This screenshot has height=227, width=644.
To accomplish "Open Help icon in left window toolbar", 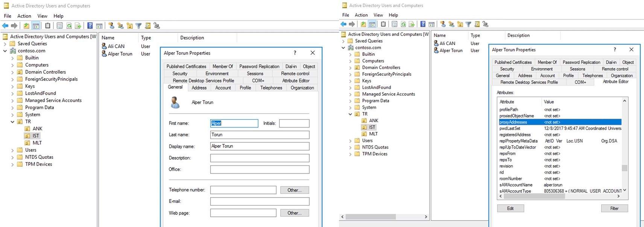I will click(x=90, y=26).
